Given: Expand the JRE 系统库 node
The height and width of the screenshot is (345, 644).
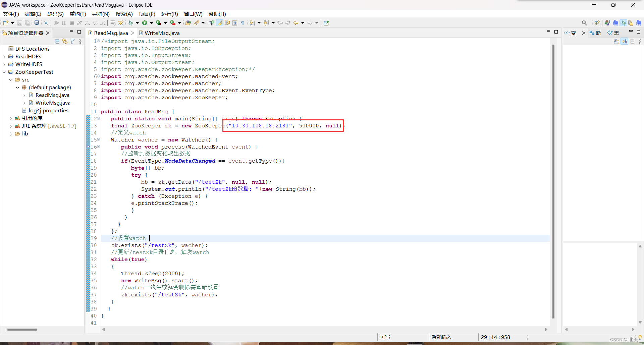Looking at the screenshot, I should tap(11, 126).
